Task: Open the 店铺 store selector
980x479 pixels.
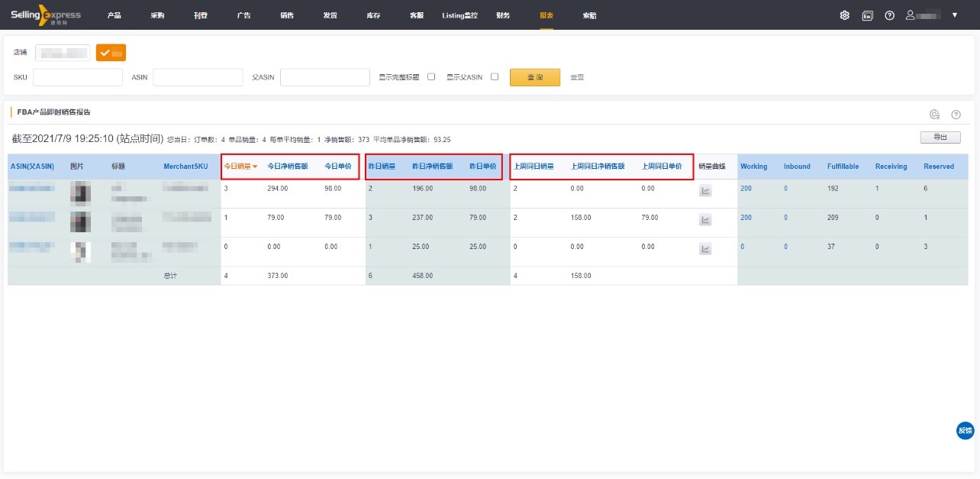Action: pos(63,53)
